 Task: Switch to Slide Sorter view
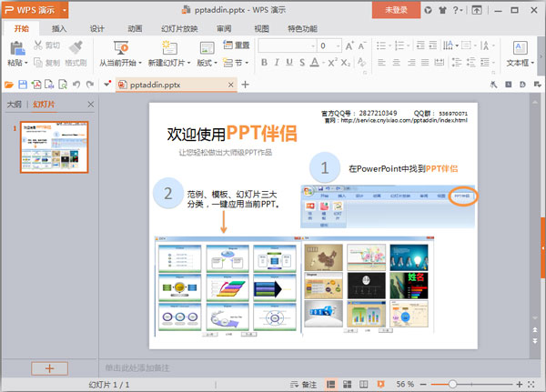pyautogui.click(x=348, y=385)
